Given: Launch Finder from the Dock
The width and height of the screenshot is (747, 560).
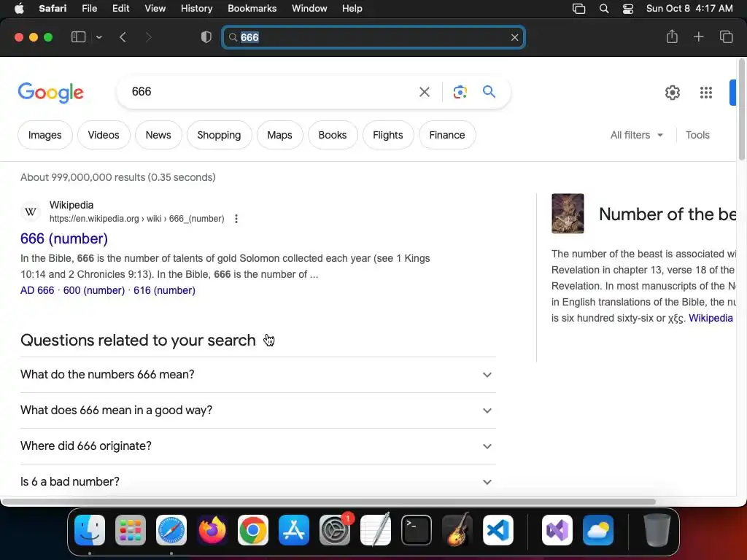Looking at the screenshot, I should click(x=90, y=530).
